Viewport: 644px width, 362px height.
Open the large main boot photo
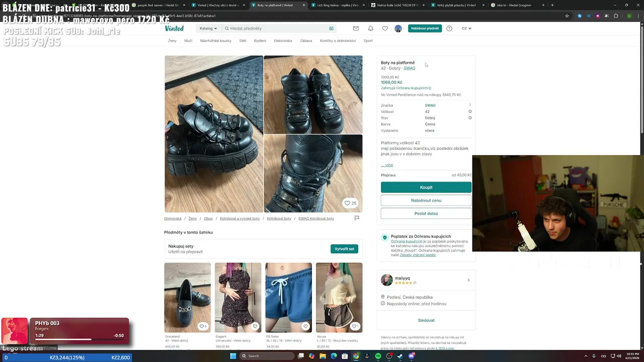coord(214,134)
